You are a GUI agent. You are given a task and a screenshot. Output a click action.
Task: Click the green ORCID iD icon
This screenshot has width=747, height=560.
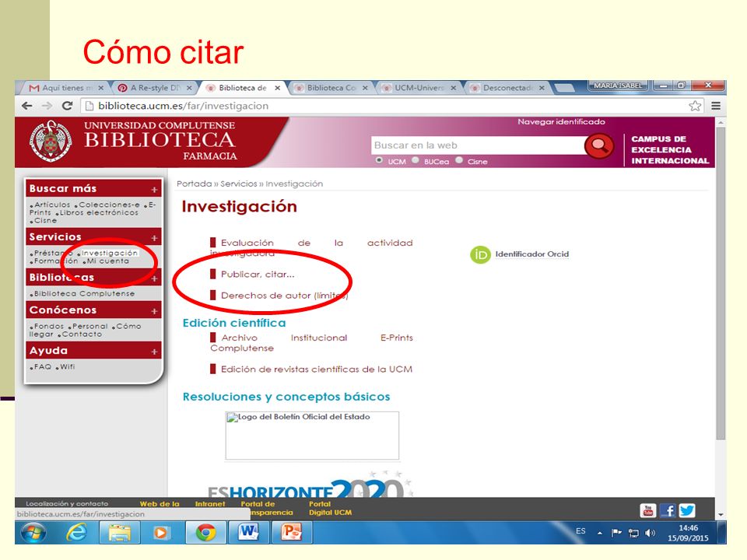(480, 255)
